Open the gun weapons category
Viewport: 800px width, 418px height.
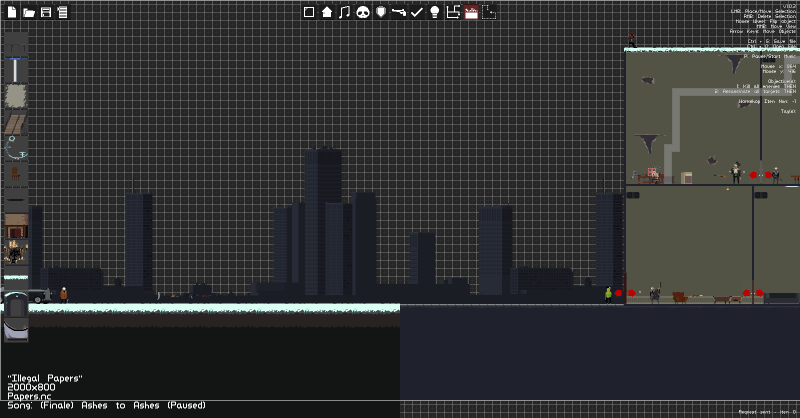pos(398,12)
